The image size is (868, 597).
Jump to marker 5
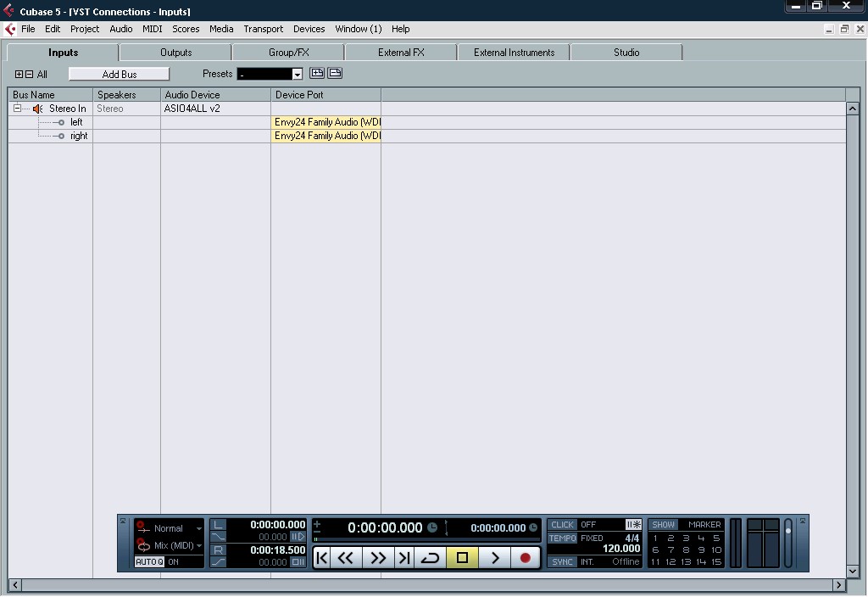[716, 538]
